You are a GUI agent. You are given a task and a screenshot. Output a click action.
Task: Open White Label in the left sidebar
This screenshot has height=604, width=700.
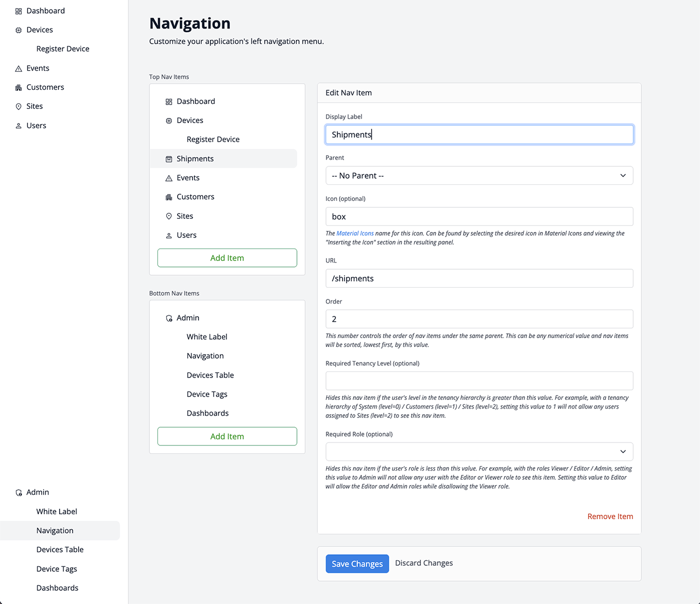pyautogui.click(x=57, y=512)
